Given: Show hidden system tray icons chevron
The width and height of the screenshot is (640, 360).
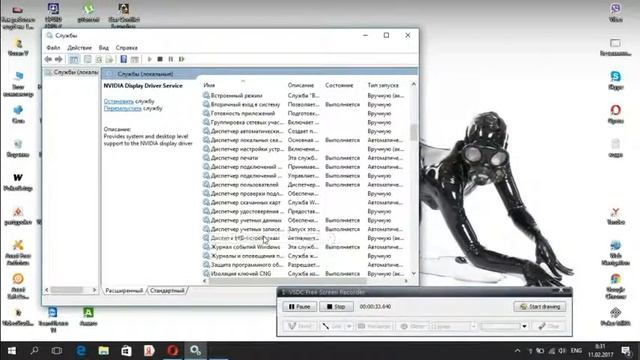Looking at the screenshot, I should pyautogui.click(x=517, y=351).
